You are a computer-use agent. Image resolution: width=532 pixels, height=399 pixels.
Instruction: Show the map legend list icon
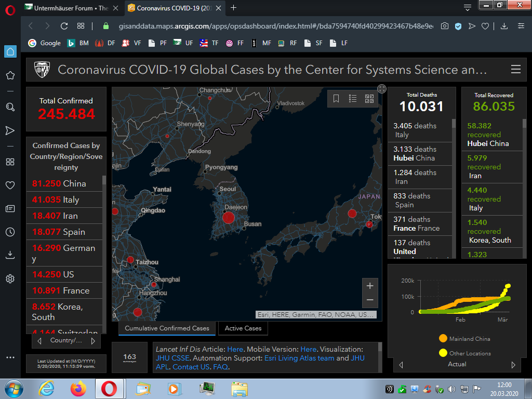click(x=353, y=98)
